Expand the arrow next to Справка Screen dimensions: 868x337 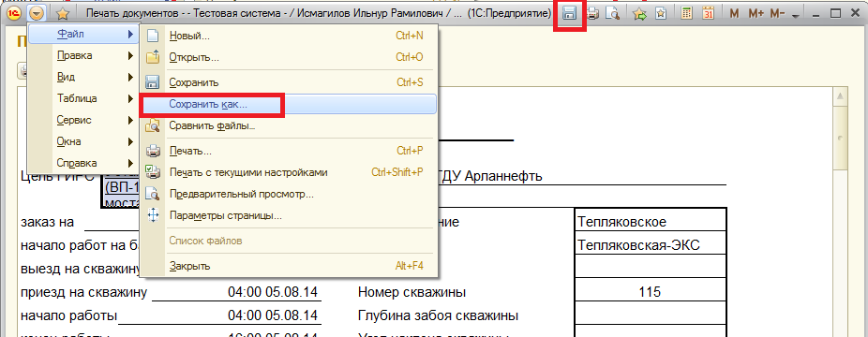(130, 163)
